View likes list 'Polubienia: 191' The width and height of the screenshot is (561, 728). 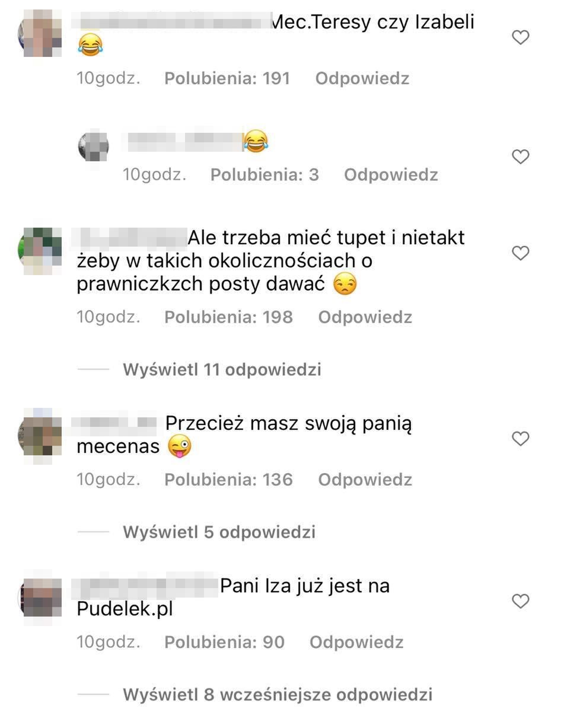point(227,78)
